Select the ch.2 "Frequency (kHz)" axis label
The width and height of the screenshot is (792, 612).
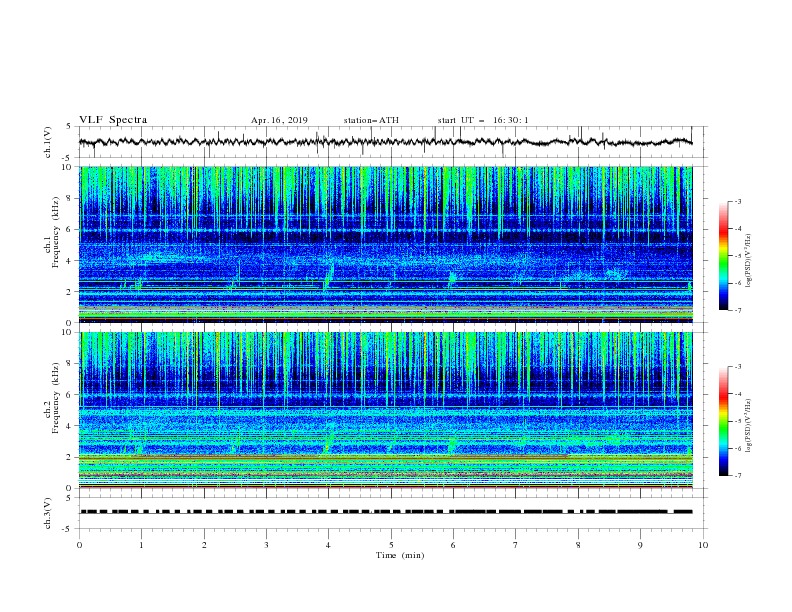pyautogui.click(x=56, y=398)
